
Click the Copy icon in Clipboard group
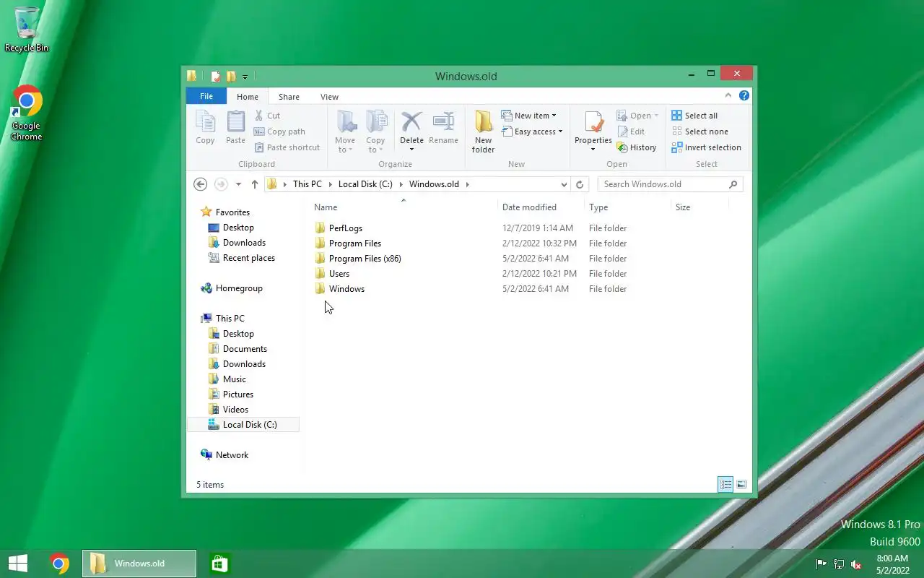pyautogui.click(x=205, y=121)
